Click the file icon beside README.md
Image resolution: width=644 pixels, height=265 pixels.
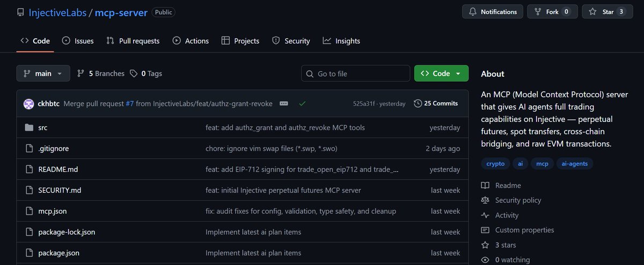[29, 170]
